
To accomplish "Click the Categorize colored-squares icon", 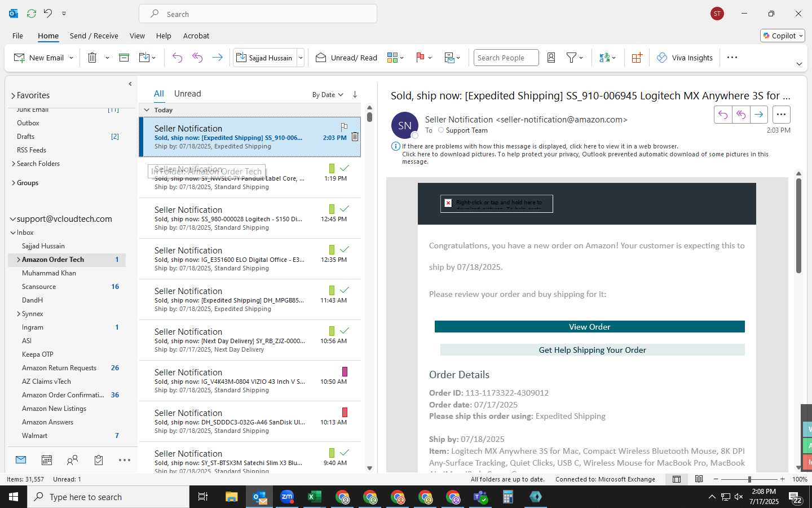I will [392, 58].
